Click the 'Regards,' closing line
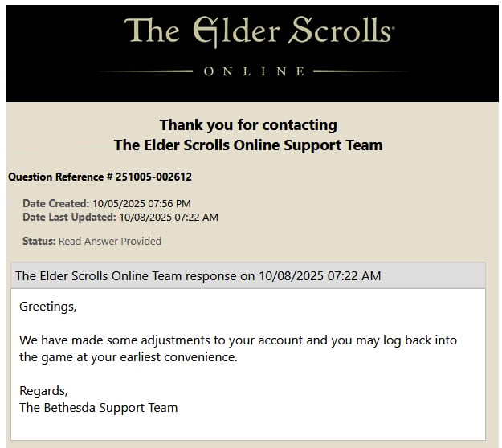Viewport: 502px width, 448px height. [x=43, y=391]
